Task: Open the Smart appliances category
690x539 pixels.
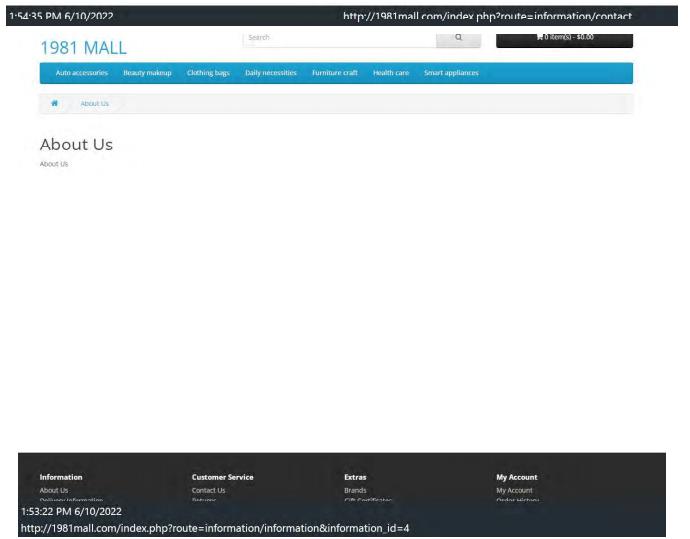Action: [x=451, y=73]
